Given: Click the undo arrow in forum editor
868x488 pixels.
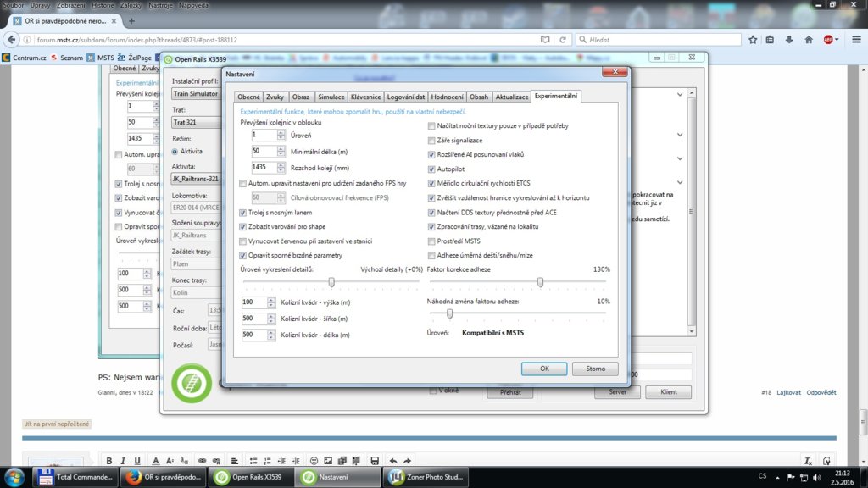Looking at the screenshot, I should point(393,460).
